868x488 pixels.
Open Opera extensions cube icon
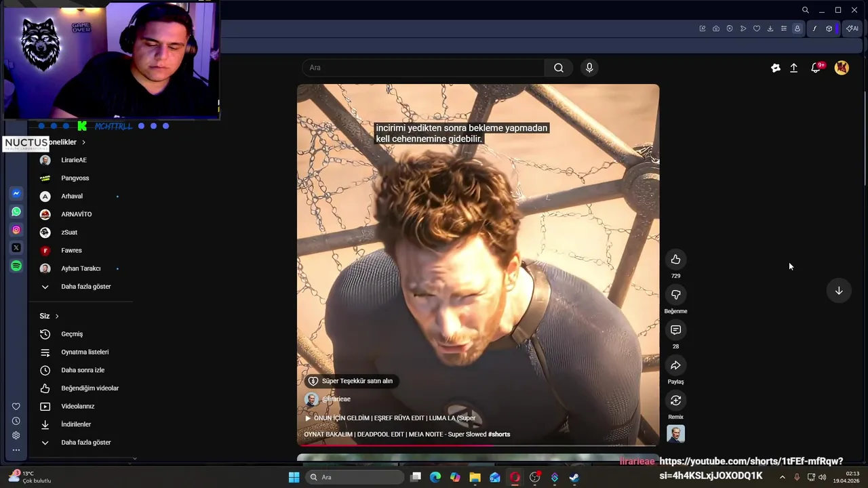point(829,28)
